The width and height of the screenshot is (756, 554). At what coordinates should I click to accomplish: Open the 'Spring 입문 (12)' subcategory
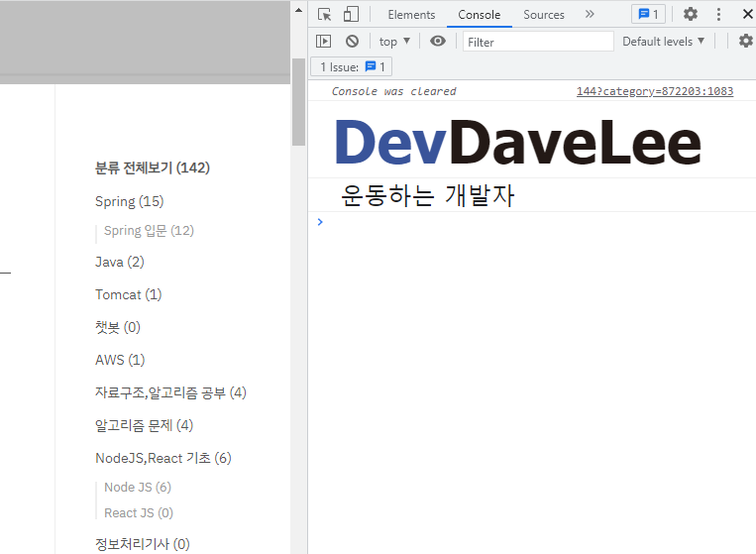pos(149,231)
